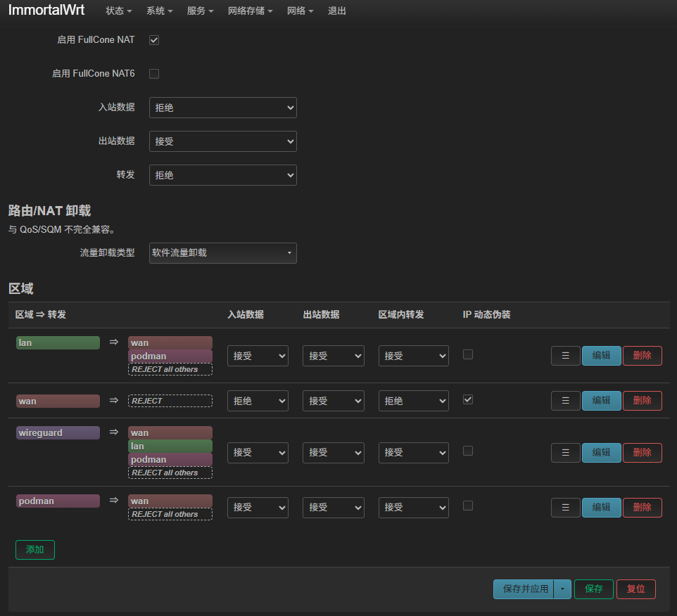Enable the 启用 FullCone NAT6 checkbox

[x=154, y=74]
